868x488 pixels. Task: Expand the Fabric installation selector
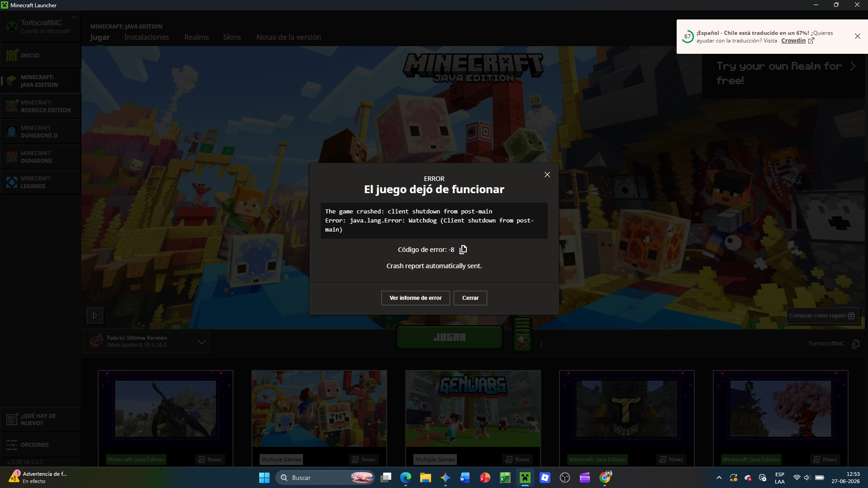146,341
